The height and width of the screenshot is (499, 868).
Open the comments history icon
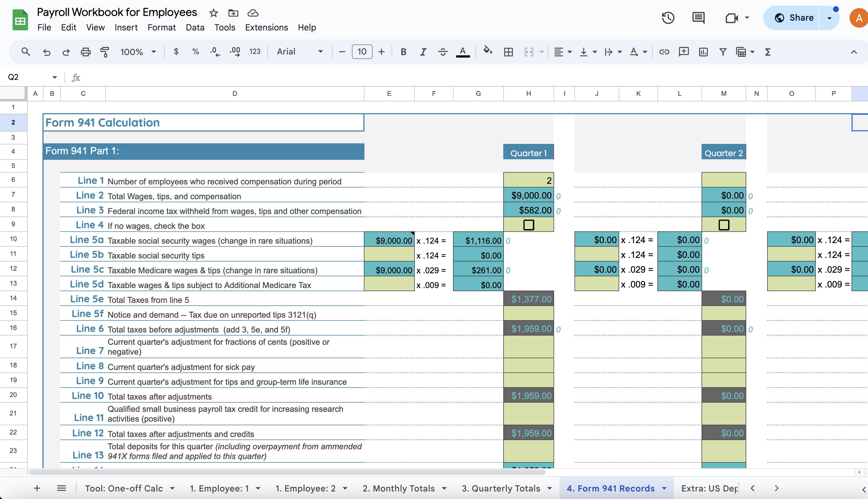coord(698,18)
